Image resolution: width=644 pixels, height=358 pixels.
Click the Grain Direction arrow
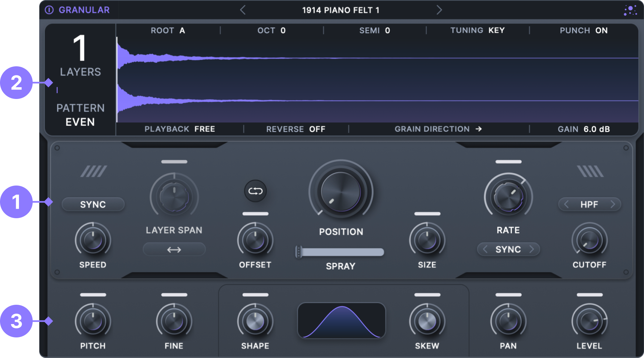(x=479, y=129)
